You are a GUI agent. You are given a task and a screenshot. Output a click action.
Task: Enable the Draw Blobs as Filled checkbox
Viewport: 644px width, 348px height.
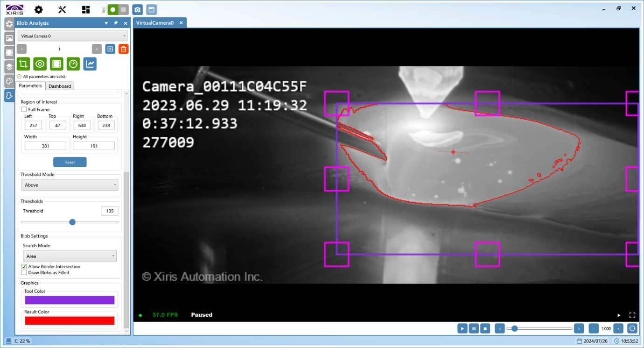24,272
